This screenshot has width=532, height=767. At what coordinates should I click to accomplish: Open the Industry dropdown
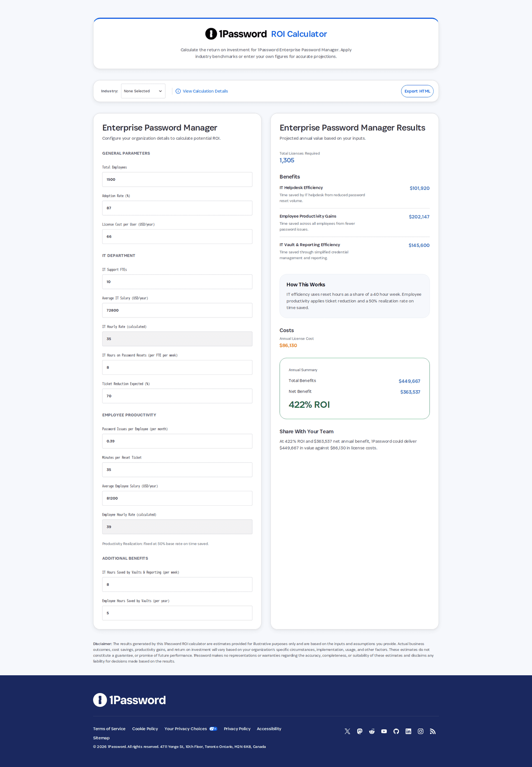(x=143, y=91)
